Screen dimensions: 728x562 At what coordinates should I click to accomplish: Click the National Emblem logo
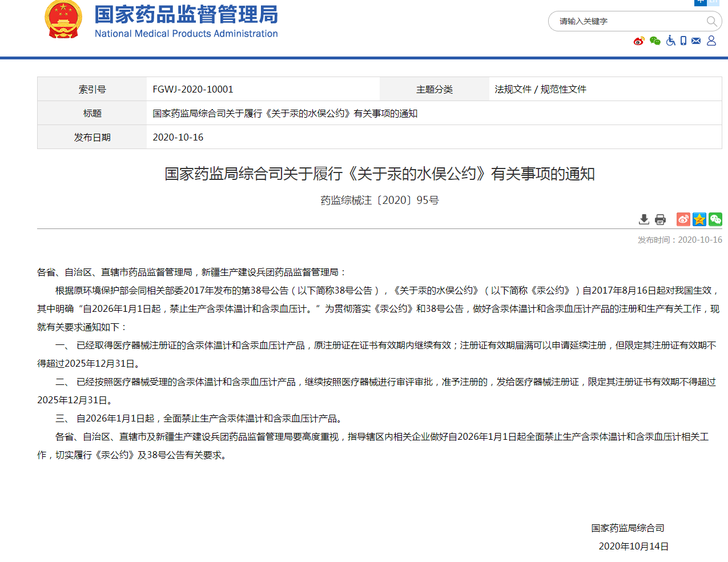click(x=63, y=19)
